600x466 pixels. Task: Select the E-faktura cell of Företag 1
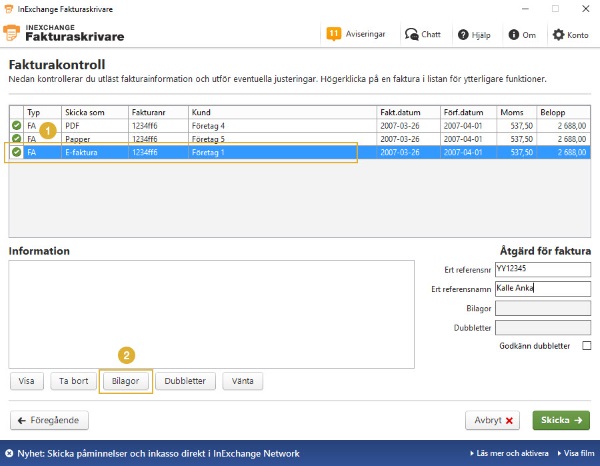pyautogui.click(x=95, y=152)
